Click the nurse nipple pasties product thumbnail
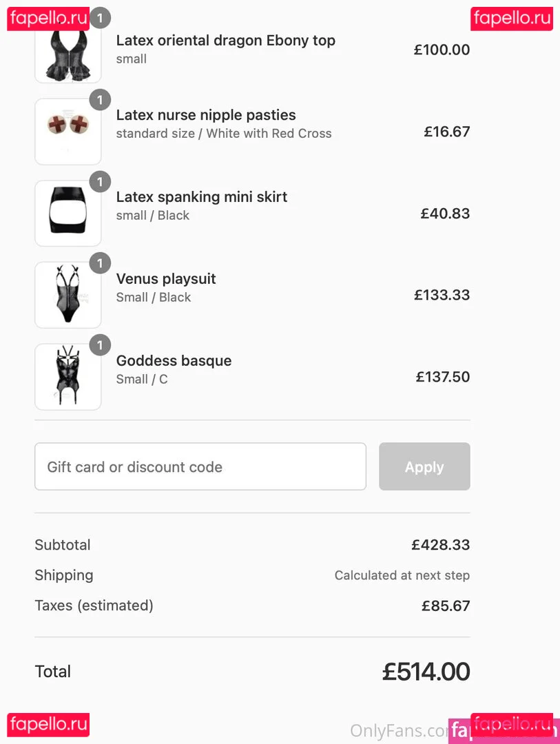This screenshot has width=560, height=744. click(x=68, y=132)
